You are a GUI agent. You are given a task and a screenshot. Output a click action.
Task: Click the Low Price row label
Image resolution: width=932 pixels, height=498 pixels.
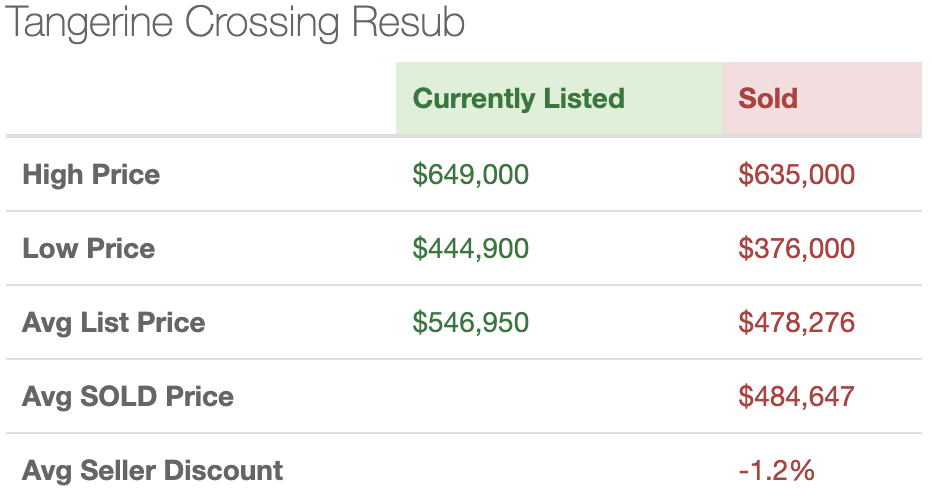[x=89, y=248]
